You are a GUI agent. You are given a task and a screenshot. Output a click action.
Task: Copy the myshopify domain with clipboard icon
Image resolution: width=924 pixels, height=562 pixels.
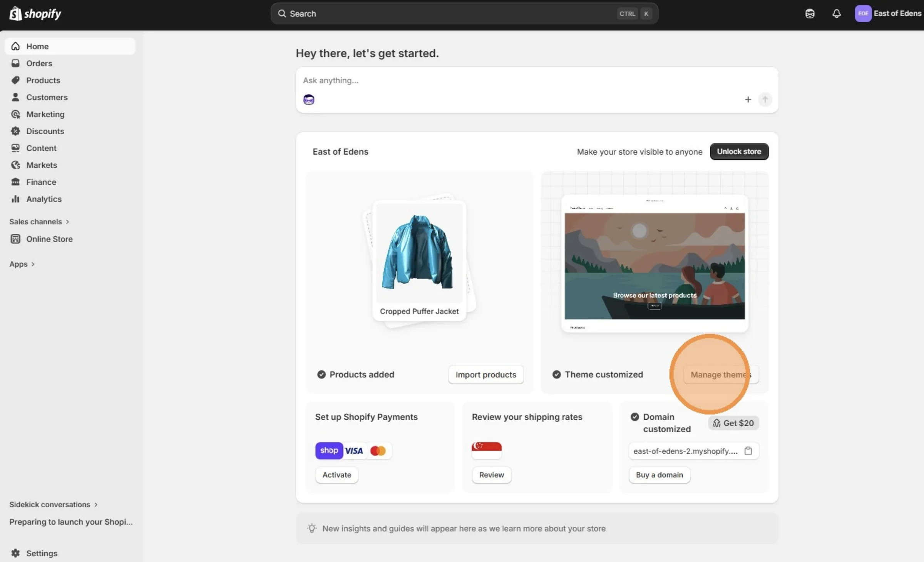(x=748, y=451)
